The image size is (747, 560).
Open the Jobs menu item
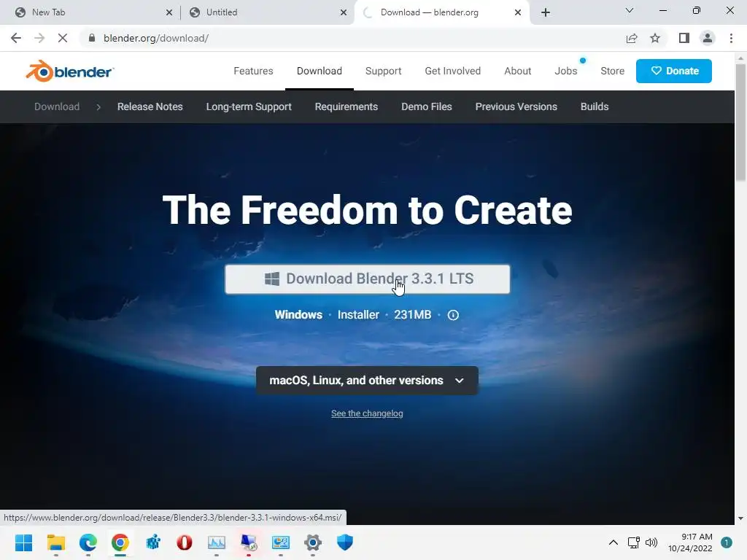pos(565,71)
